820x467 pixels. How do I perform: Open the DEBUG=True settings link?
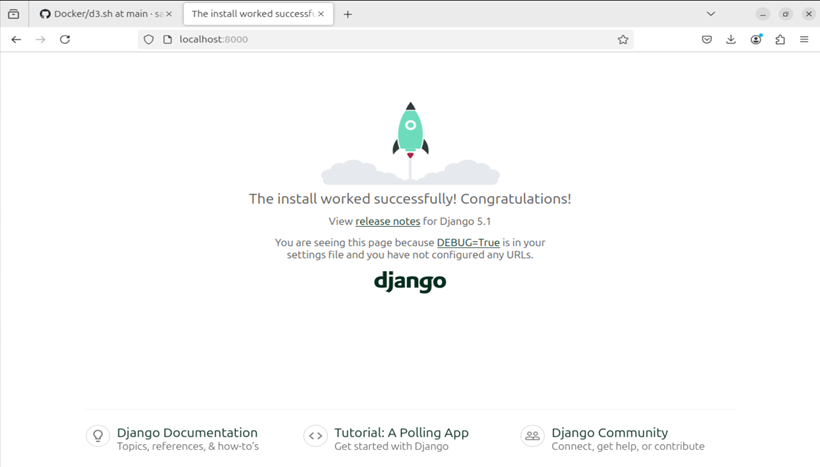coord(468,243)
